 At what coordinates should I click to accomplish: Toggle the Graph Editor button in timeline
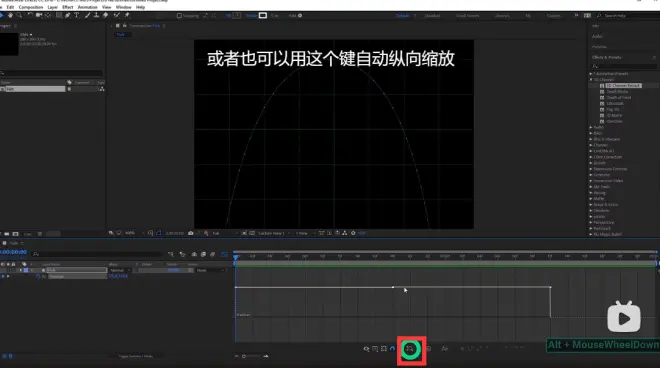[x=224, y=254]
